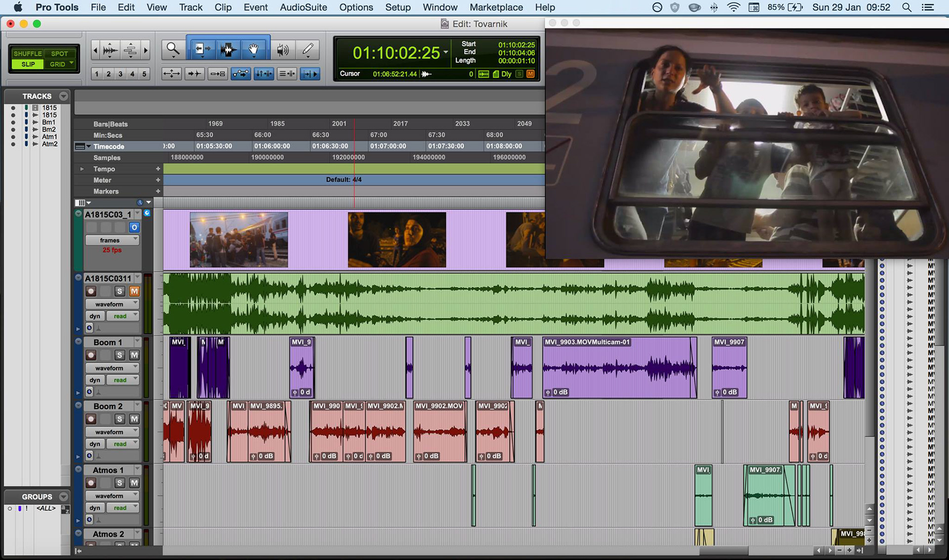Open the TRACKS list popup menu
Viewport: 949px width, 560px height.
[x=63, y=96]
